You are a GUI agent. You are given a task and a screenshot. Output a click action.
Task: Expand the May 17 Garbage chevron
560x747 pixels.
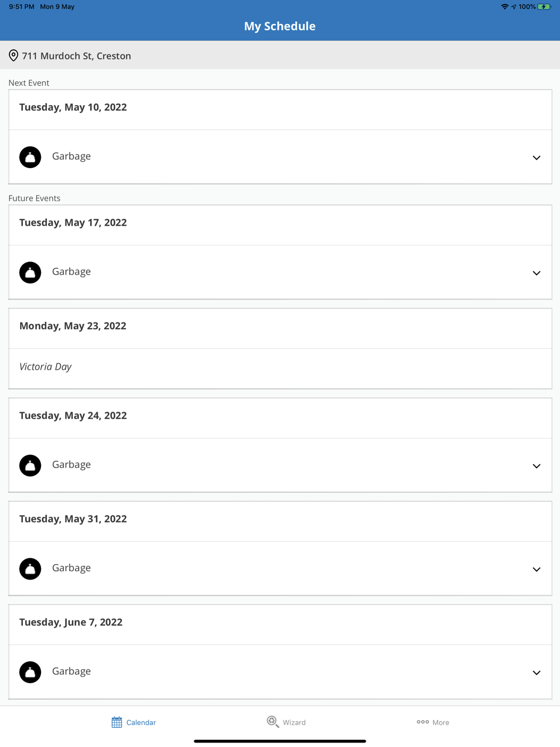[536, 273]
